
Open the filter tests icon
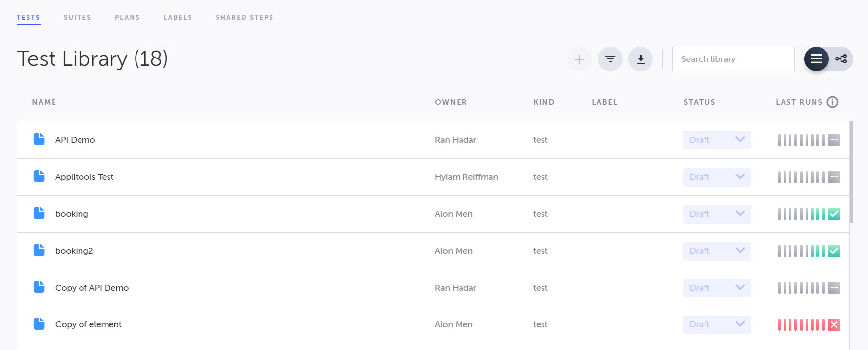pos(610,59)
